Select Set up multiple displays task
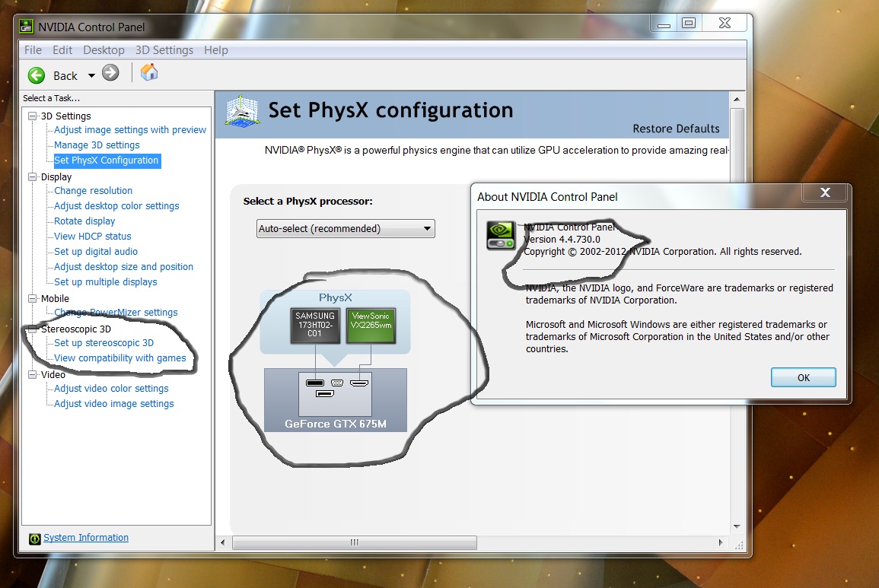Screen dimensions: 879x588 coord(105,281)
